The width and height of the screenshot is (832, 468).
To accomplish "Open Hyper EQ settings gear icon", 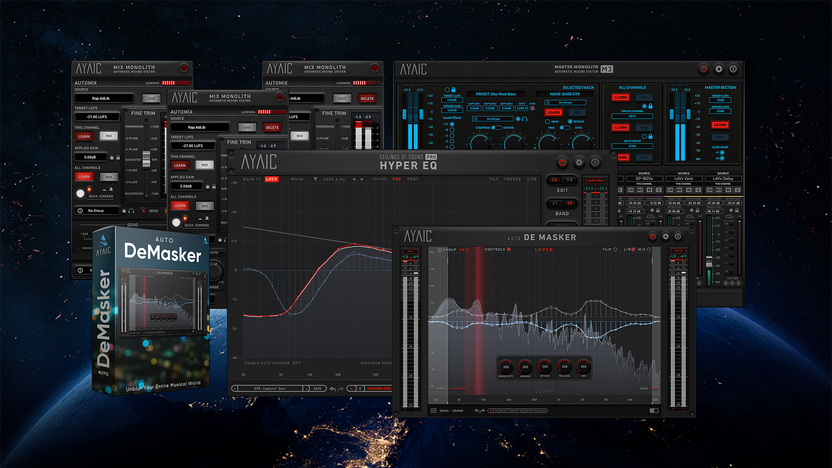I will coord(579,162).
